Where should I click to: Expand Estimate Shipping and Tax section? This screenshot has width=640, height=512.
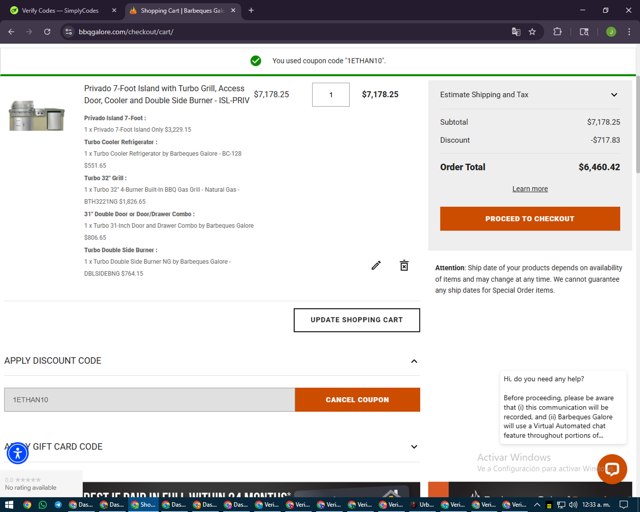click(x=529, y=95)
